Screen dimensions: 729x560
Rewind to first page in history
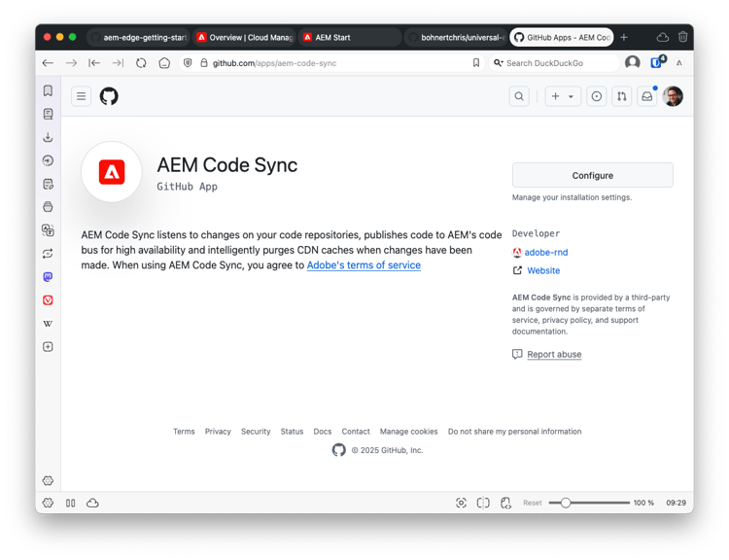tap(94, 63)
